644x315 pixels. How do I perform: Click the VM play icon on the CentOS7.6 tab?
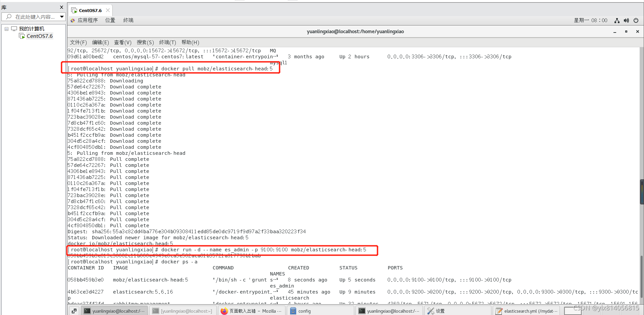[x=74, y=10]
